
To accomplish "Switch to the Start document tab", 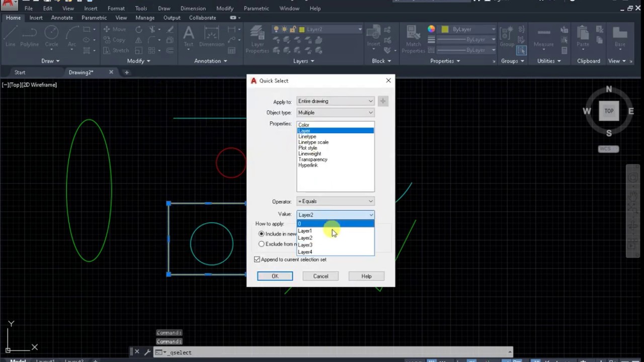I will click(x=20, y=72).
